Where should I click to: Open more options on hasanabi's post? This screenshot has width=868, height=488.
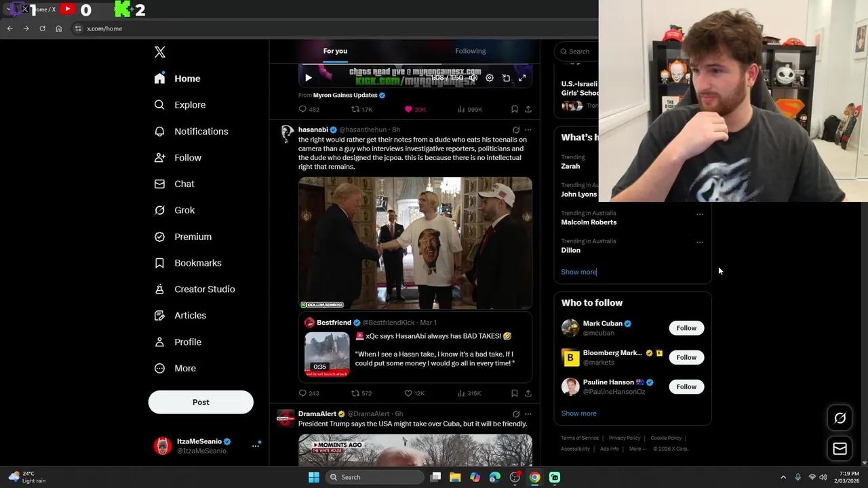(x=528, y=130)
